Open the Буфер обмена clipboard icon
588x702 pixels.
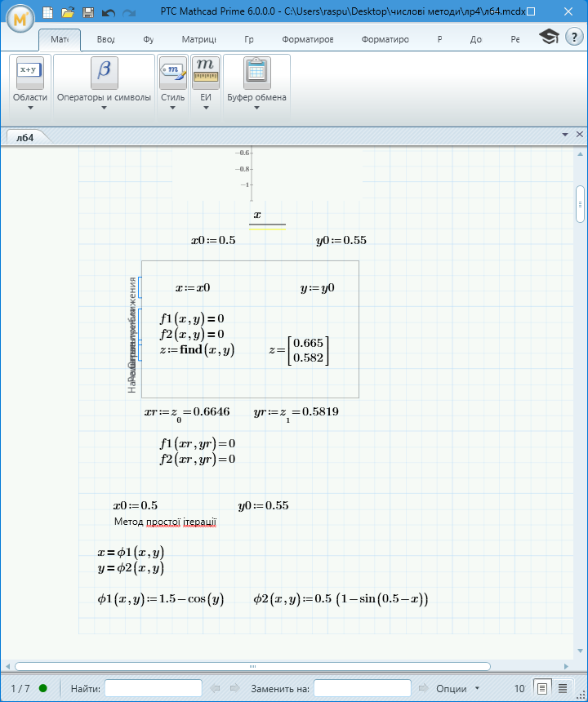point(256,73)
